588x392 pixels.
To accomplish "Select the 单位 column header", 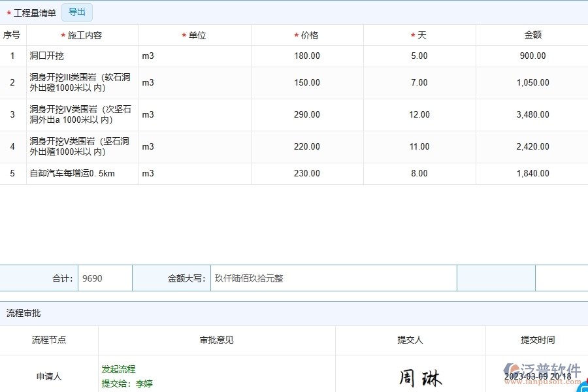I will coord(194,35).
